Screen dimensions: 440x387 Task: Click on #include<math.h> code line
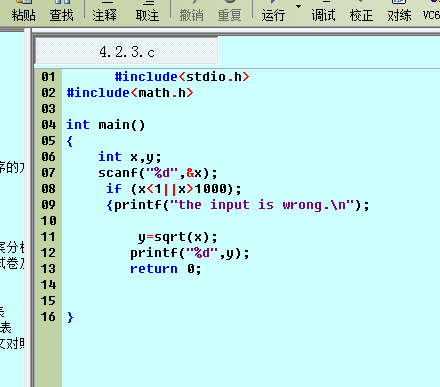[130, 93]
